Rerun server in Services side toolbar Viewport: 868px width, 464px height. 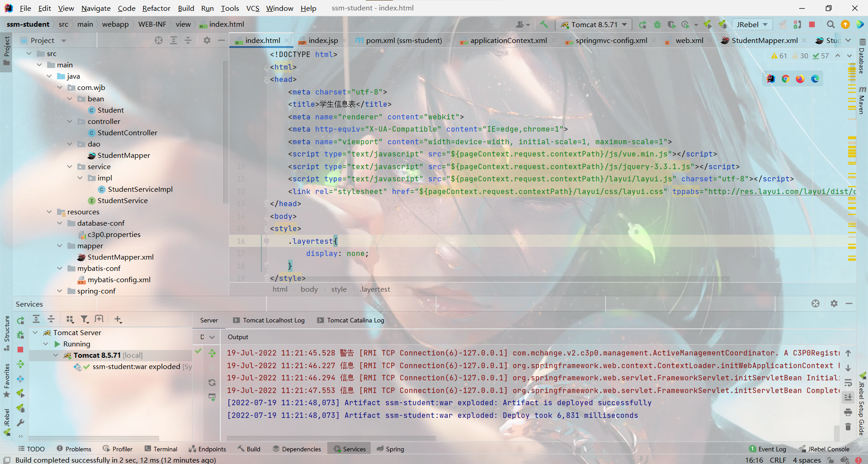click(20, 320)
